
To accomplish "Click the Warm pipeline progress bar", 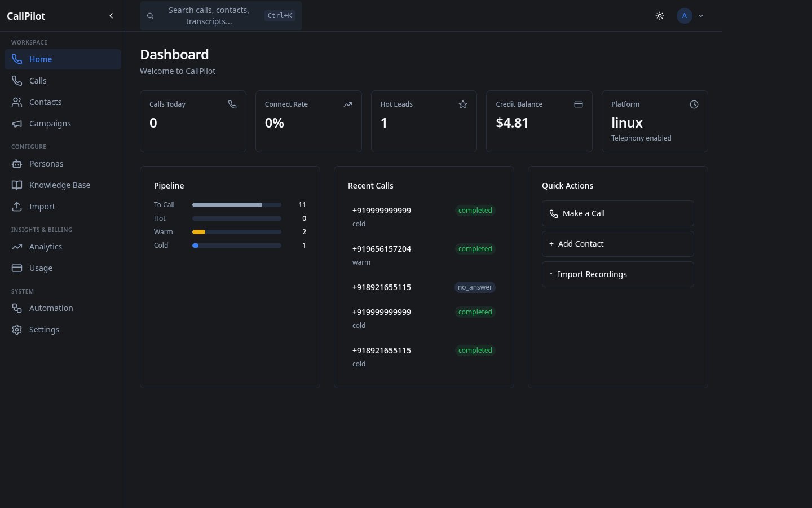I will 237,232.
